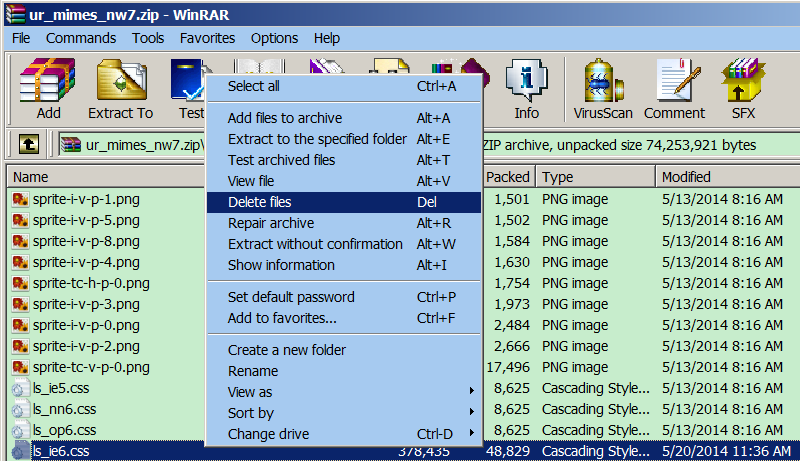Choose Rename from context menu
800x461 pixels.
pyautogui.click(x=344, y=371)
